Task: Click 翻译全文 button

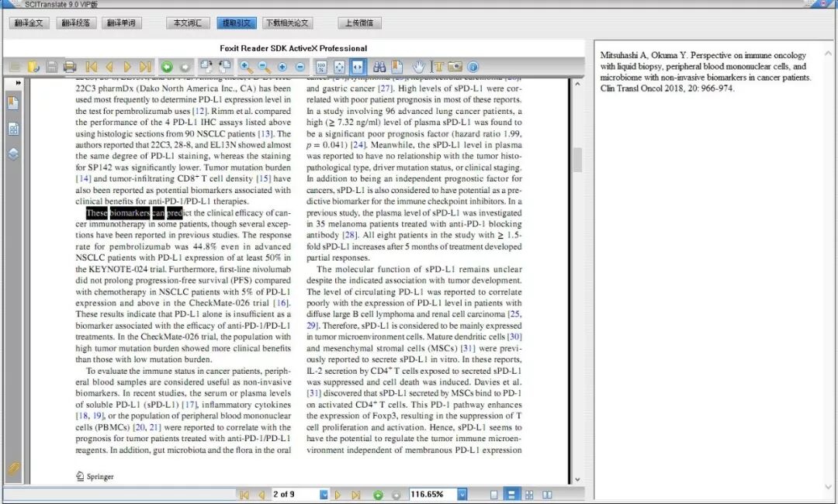Action: pyautogui.click(x=29, y=23)
